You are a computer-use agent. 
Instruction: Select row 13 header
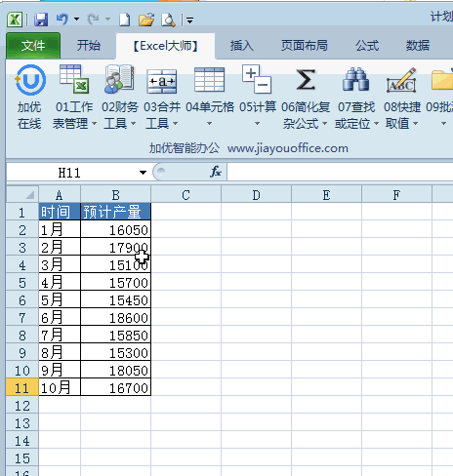tap(22, 423)
